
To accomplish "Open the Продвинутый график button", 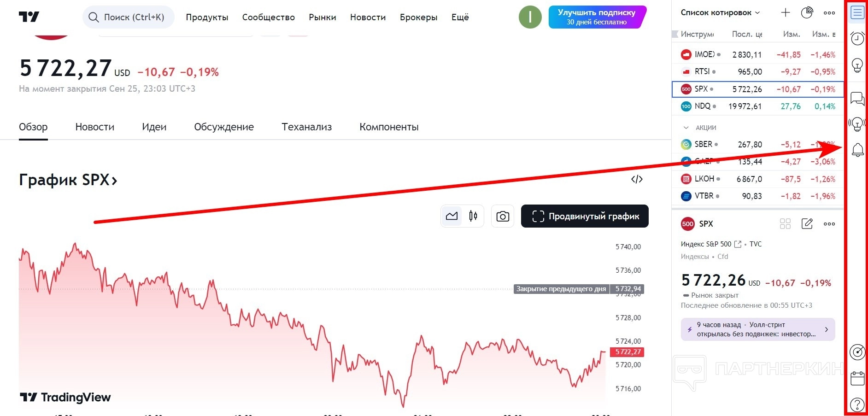I will click(585, 216).
